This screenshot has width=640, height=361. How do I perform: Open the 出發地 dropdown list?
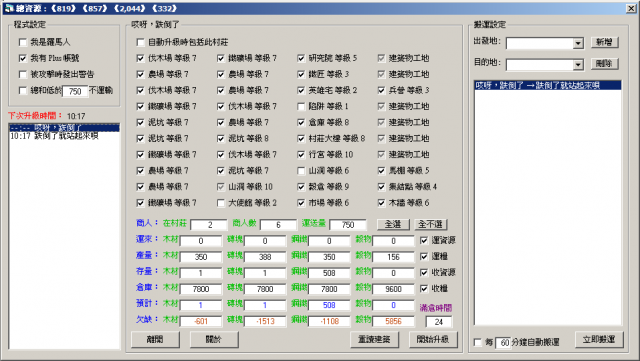578,43
